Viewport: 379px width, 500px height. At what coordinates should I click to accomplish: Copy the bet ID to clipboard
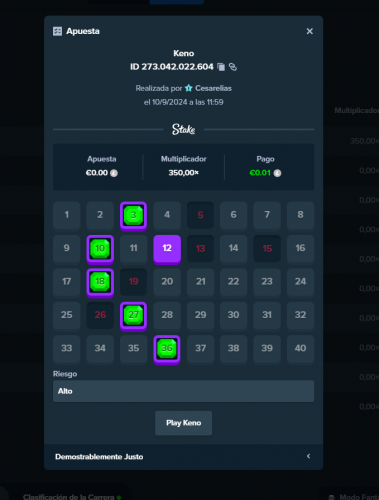point(221,67)
